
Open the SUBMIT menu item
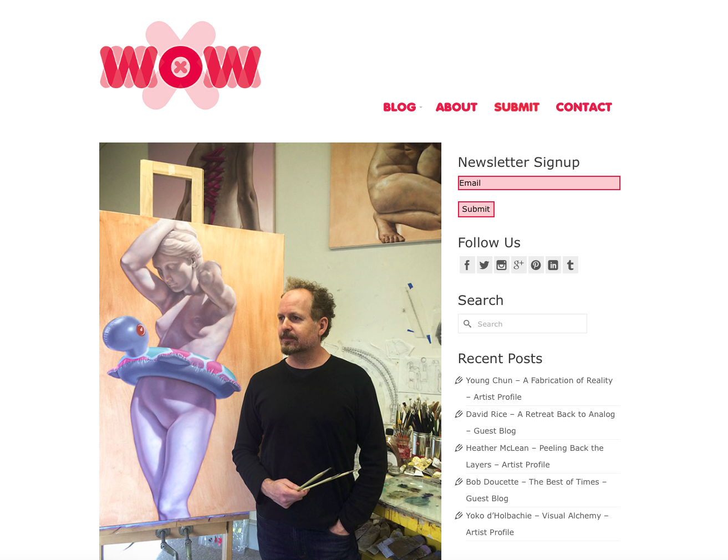click(517, 107)
